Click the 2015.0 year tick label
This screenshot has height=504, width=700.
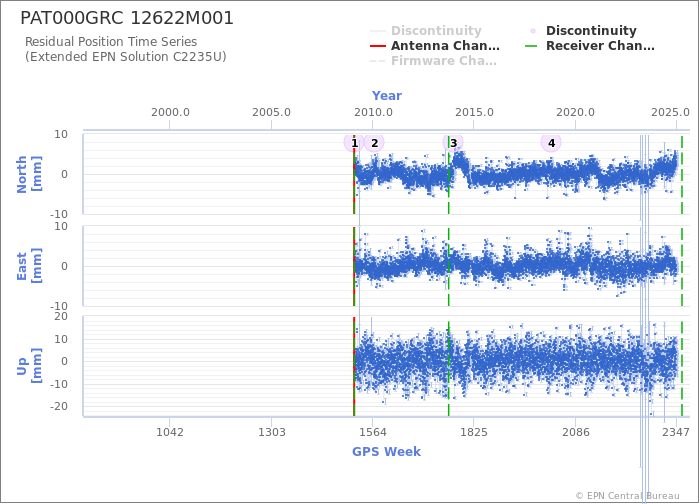pos(474,112)
